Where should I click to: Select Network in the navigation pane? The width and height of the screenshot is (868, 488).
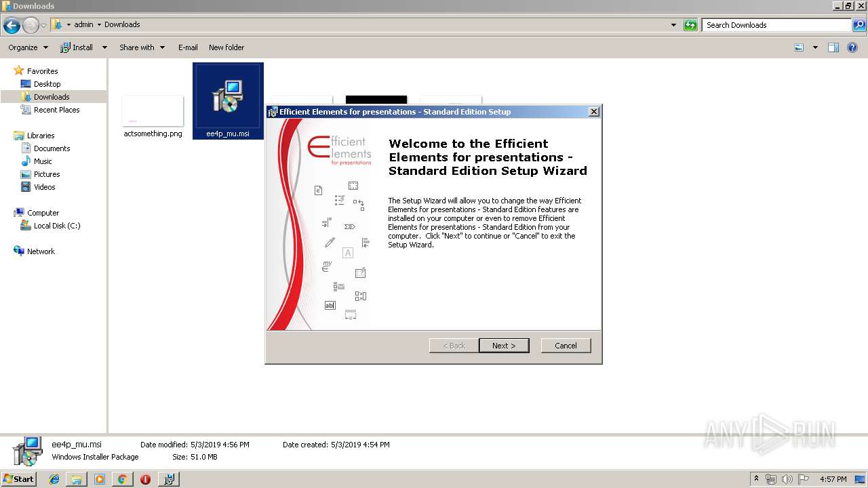pos(41,251)
